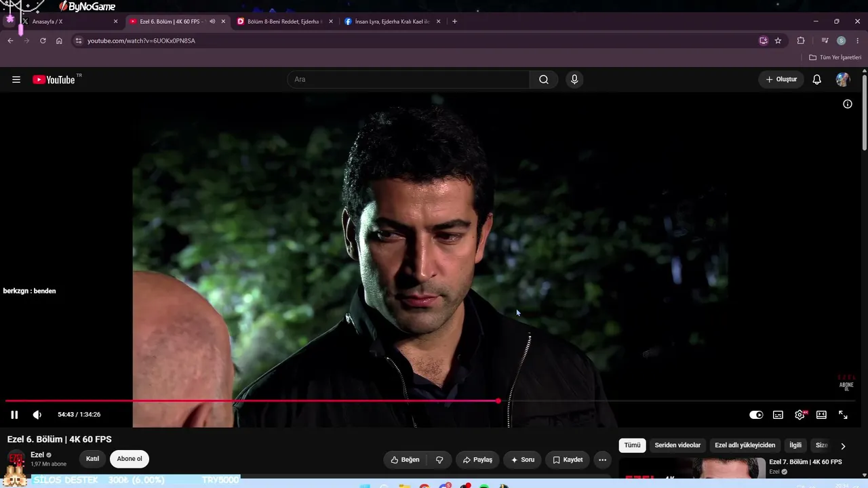Open the Ezel channel name link
Viewport: 868px width, 488px height.
pos(37,455)
